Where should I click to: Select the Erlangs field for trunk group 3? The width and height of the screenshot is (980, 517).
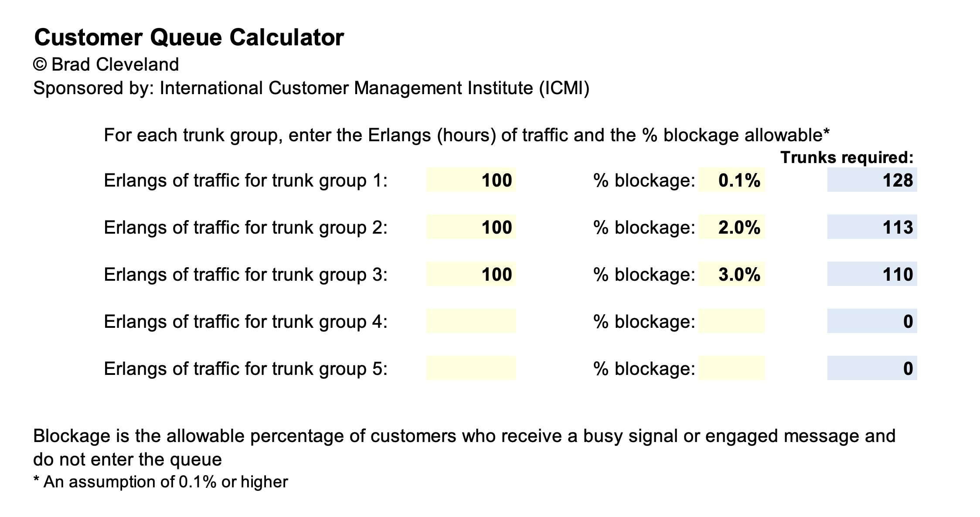point(471,274)
